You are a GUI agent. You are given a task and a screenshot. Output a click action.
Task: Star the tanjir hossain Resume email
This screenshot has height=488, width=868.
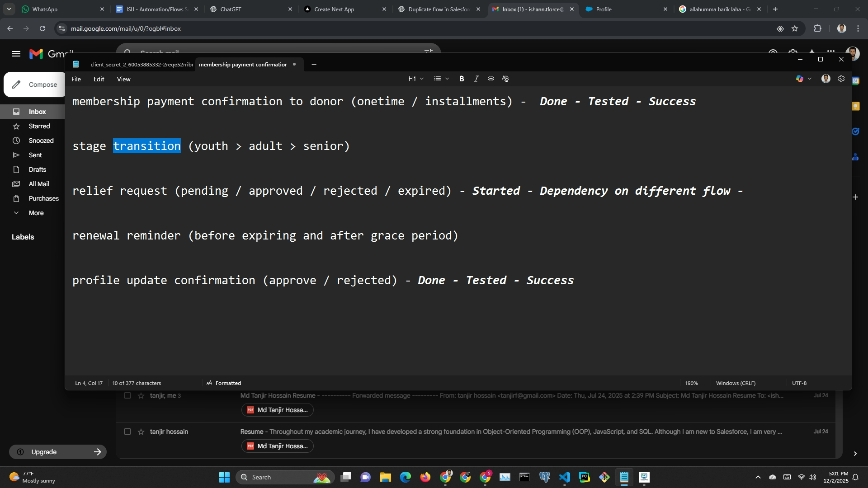[141, 432]
